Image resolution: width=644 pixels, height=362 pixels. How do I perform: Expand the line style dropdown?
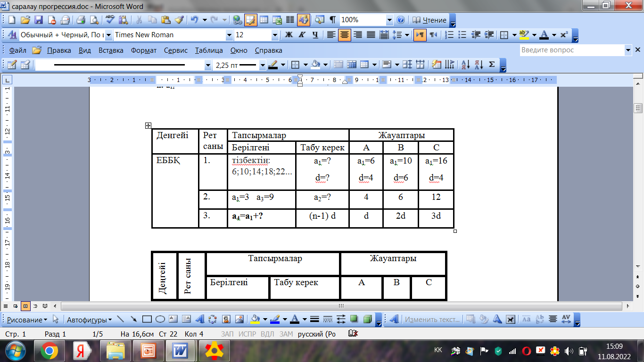[208, 65]
